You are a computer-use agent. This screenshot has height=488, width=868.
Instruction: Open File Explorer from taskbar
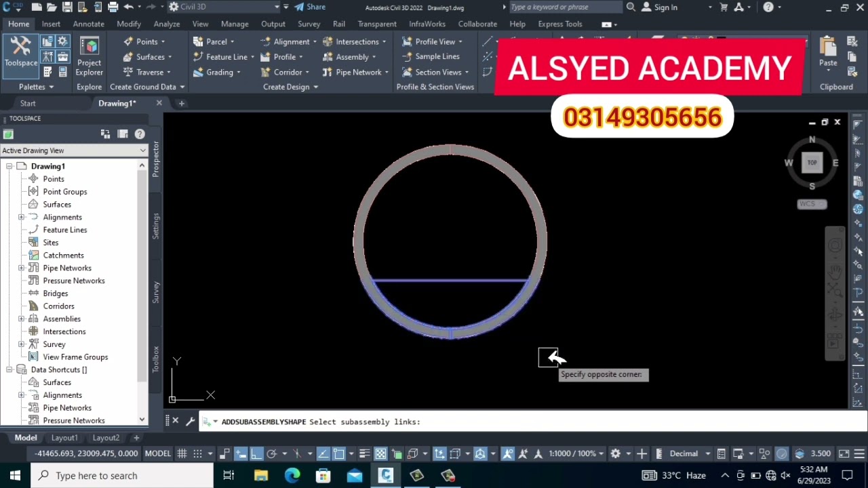tap(261, 475)
